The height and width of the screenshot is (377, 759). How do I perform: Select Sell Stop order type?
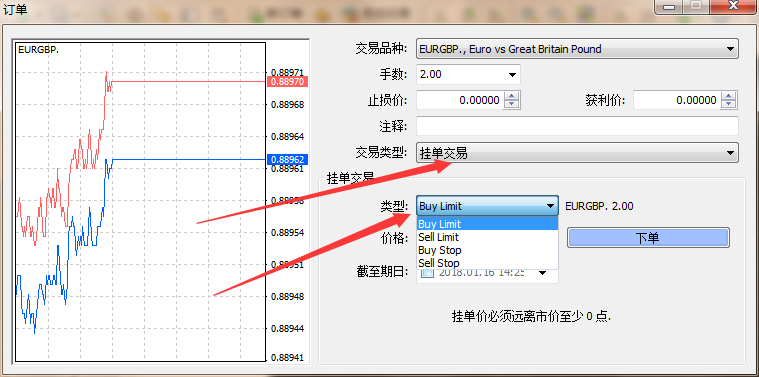coord(487,263)
